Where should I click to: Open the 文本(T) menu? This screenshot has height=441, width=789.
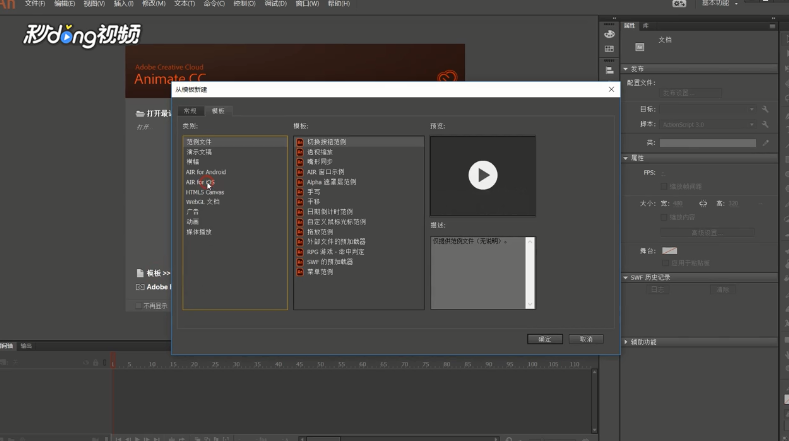(x=185, y=4)
